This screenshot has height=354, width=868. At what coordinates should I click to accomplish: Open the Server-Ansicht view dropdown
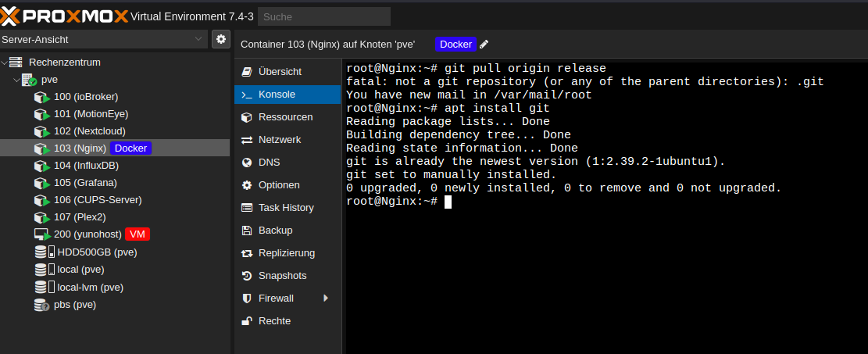point(103,39)
